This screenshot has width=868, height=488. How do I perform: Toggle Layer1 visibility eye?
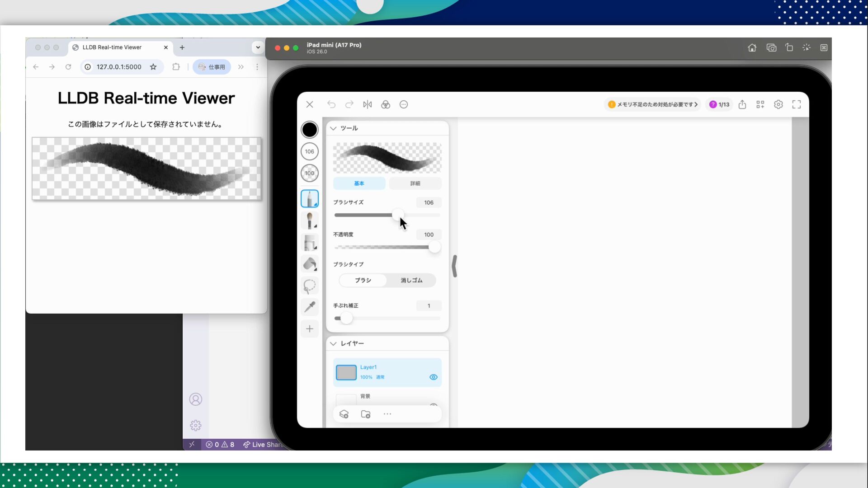433,377
